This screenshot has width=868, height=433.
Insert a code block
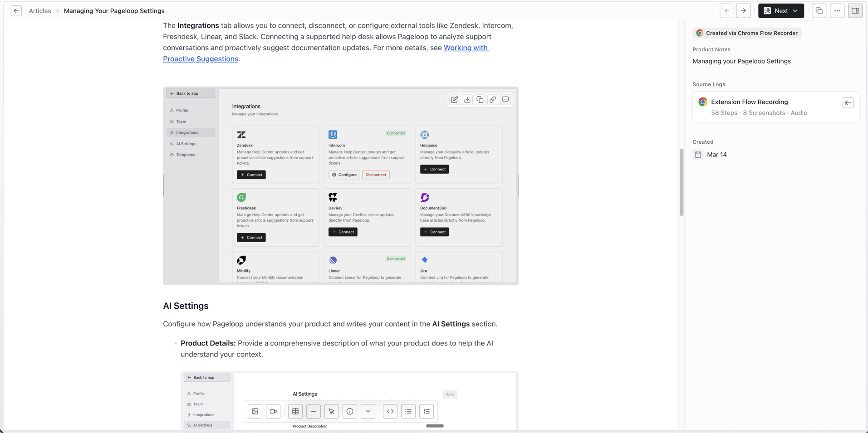pyautogui.click(x=390, y=411)
